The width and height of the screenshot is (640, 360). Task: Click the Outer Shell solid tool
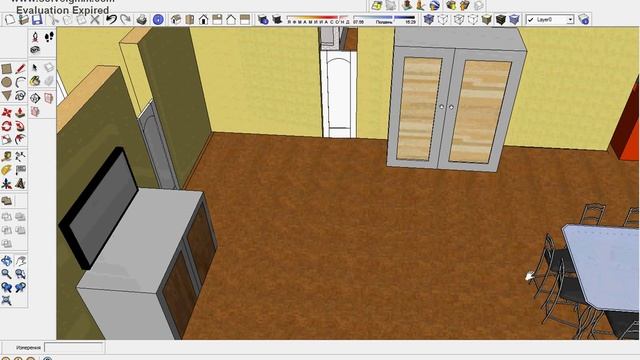(7, 201)
